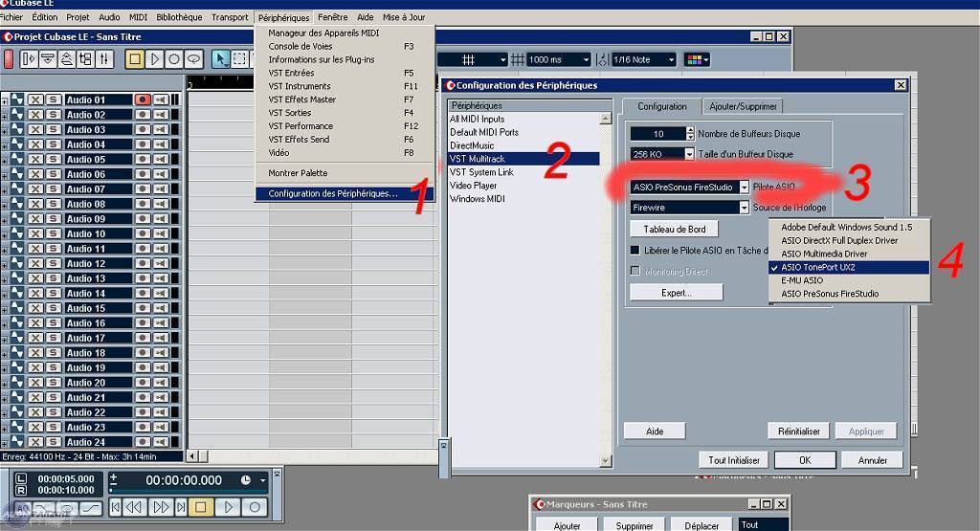Image resolution: width=980 pixels, height=531 pixels.
Task: Click the track list horizontal scrollbar left arrow
Action: [192, 456]
